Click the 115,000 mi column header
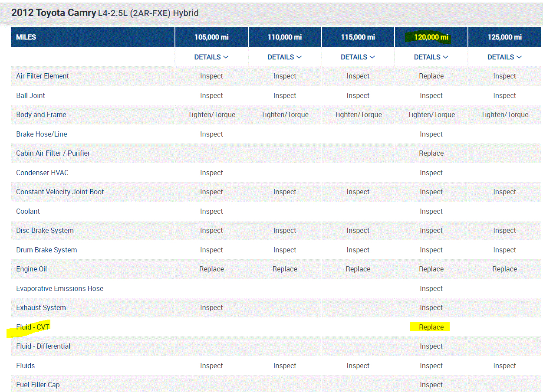Image resolution: width=543 pixels, height=392 pixels. click(358, 37)
